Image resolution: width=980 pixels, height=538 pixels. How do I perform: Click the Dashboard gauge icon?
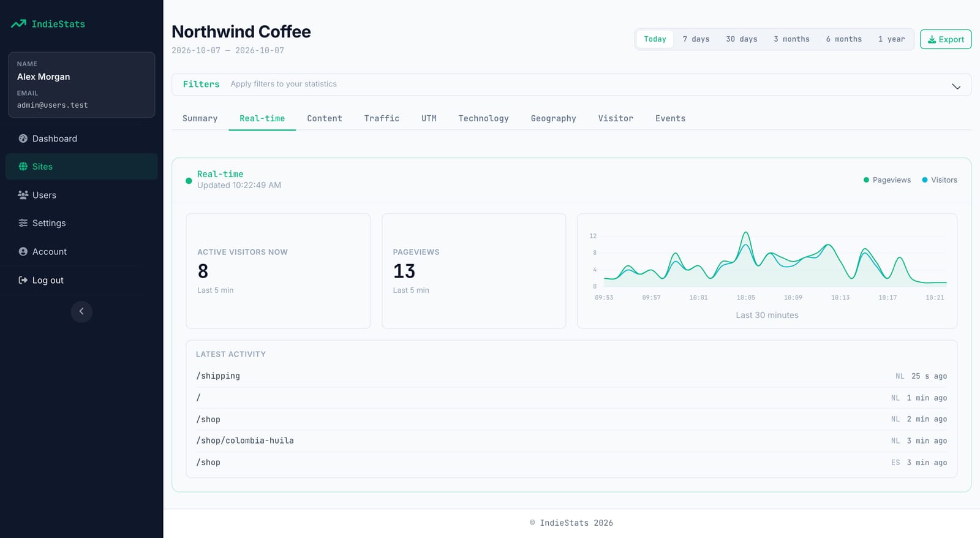pos(23,138)
